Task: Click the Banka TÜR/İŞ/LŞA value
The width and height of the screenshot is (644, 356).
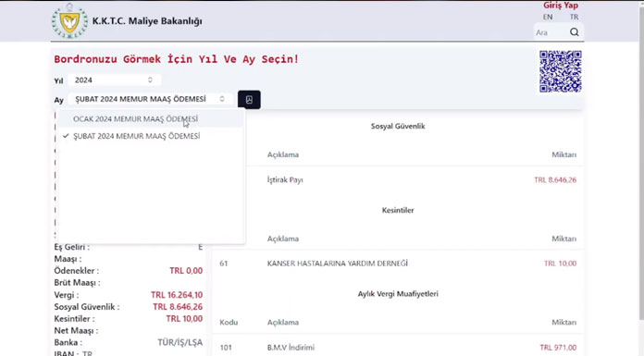Action: click(180, 342)
